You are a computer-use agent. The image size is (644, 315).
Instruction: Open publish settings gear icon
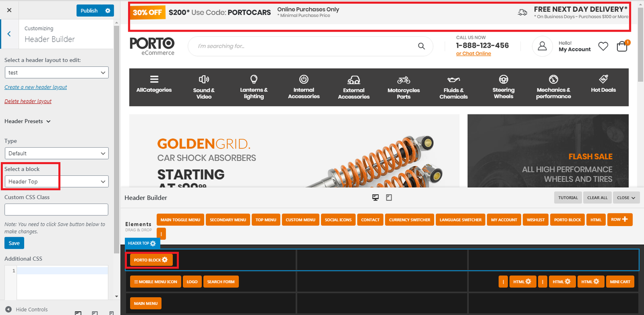click(108, 11)
